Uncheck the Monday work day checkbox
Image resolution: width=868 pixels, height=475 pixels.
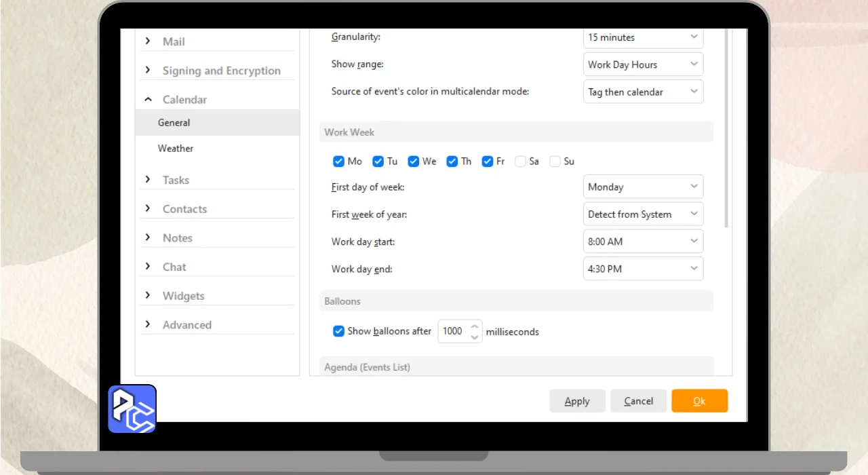tap(338, 161)
